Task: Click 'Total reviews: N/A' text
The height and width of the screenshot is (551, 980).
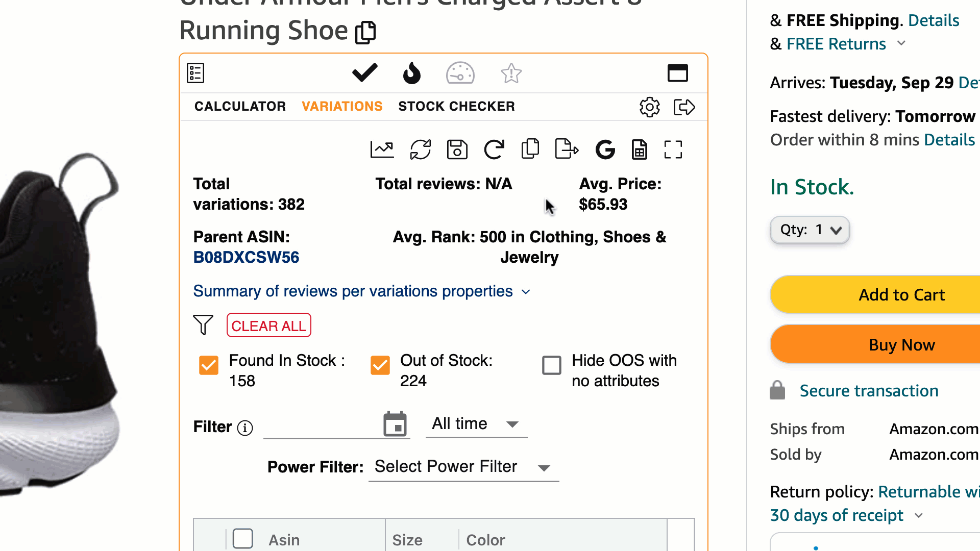Action: tap(444, 184)
